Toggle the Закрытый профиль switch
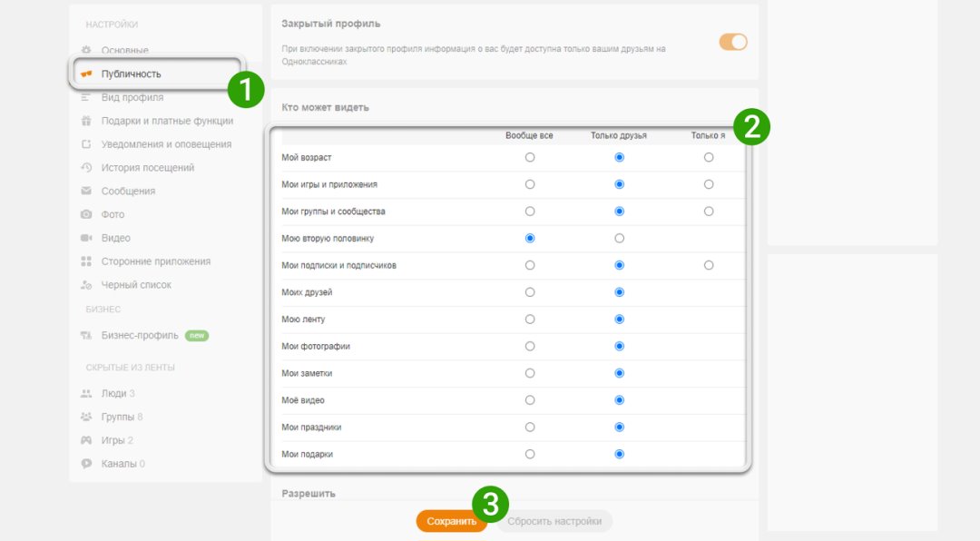This screenshot has height=541, width=980. pos(733,42)
